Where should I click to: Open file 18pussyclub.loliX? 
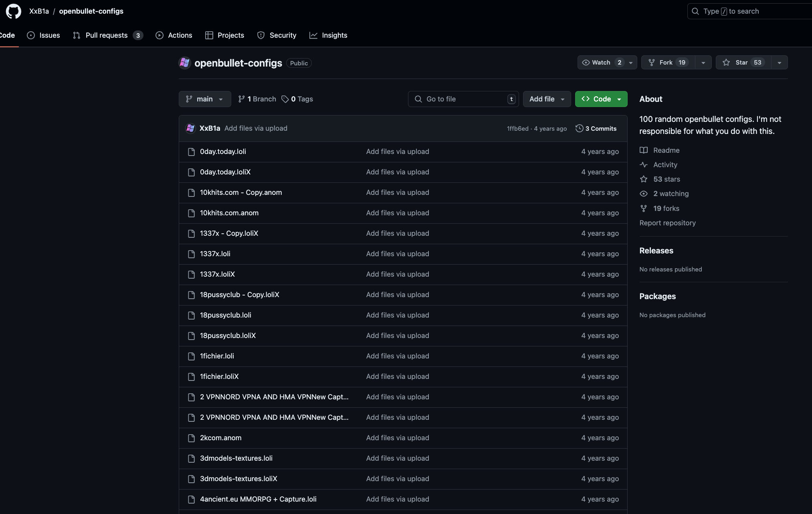228,336
